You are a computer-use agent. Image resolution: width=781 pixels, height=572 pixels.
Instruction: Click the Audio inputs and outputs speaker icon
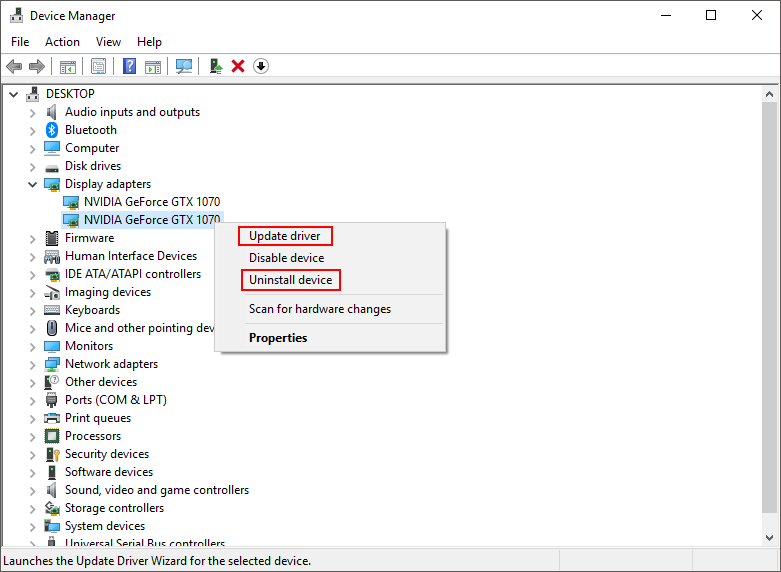tap(51, 112)
